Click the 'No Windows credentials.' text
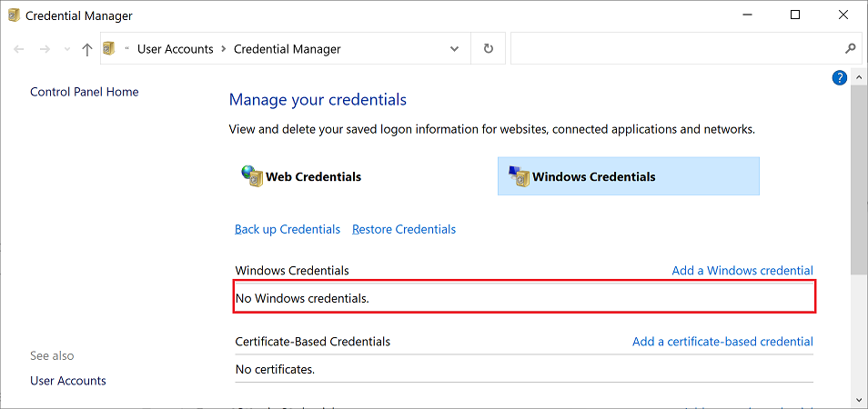 click(302, 299)
